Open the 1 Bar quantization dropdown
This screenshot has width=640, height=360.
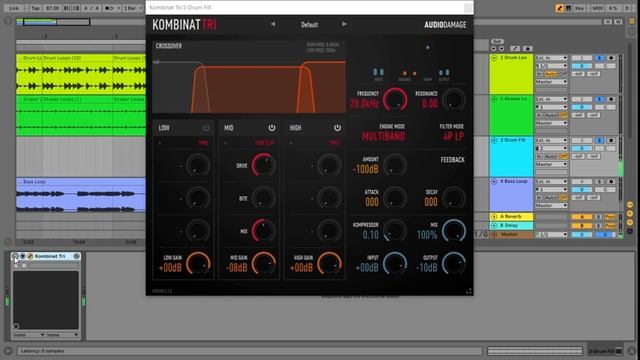point(132,8)
